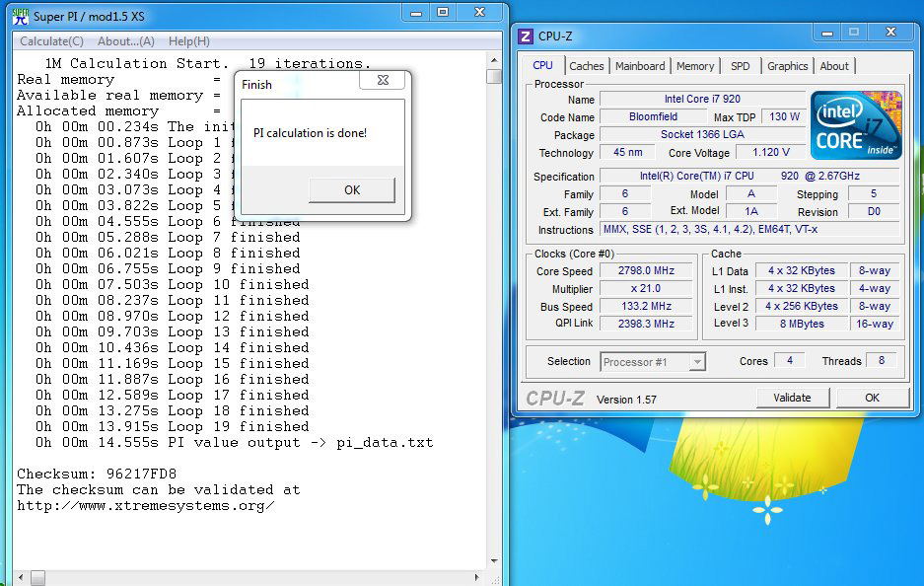Go to the Mainboard tab

pyautogui.click(x=640, y=66)
